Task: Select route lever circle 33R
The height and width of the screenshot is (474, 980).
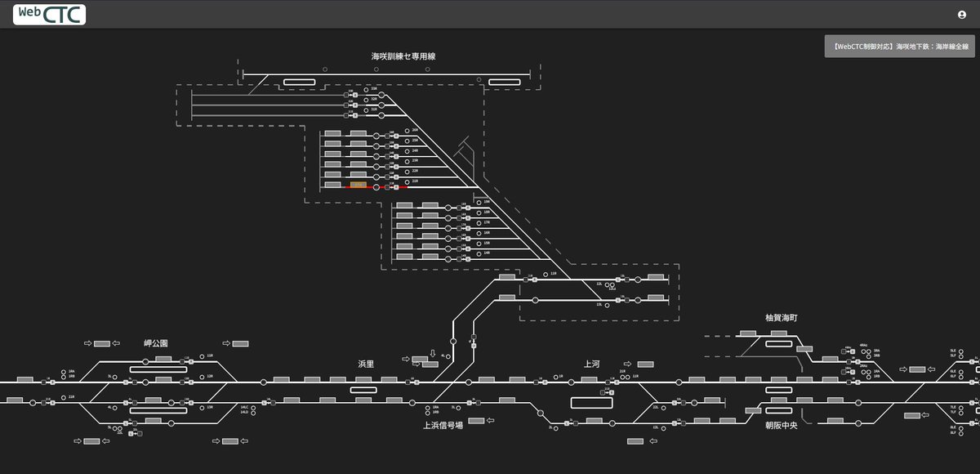Action: 366,89
